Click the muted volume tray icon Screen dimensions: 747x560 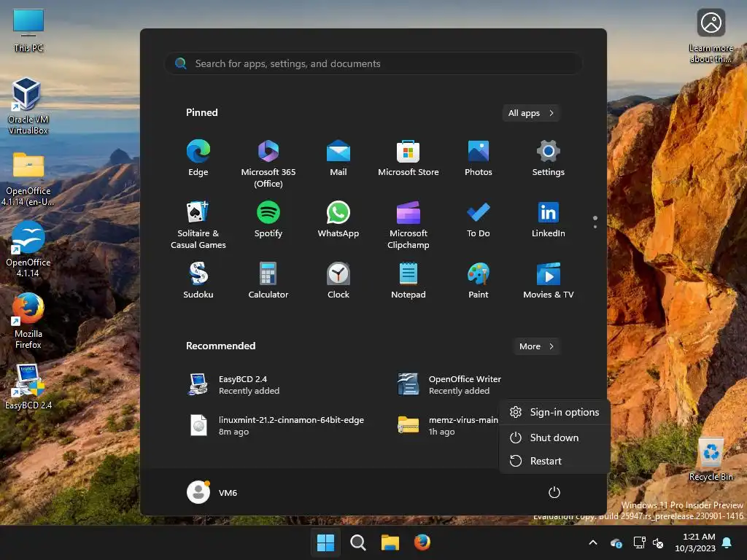(x=658, y=542)
